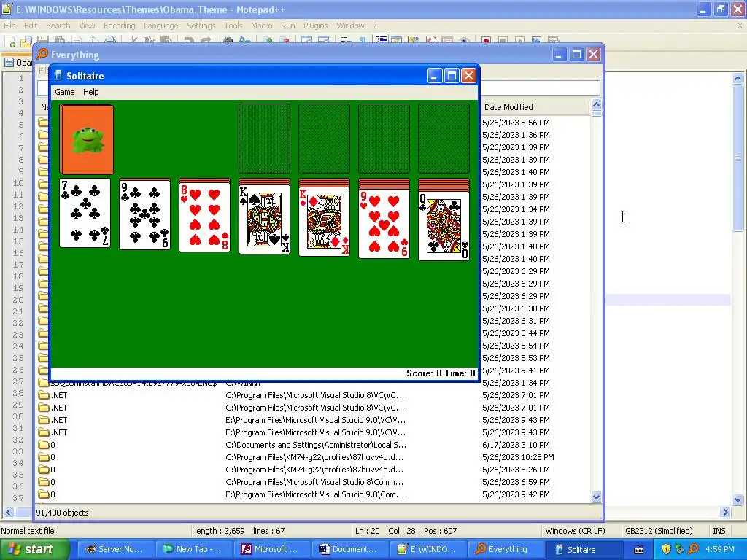Open Notepad++ Plugins menu
Screen dimensions: 747x560
click(x=315, y=26)
